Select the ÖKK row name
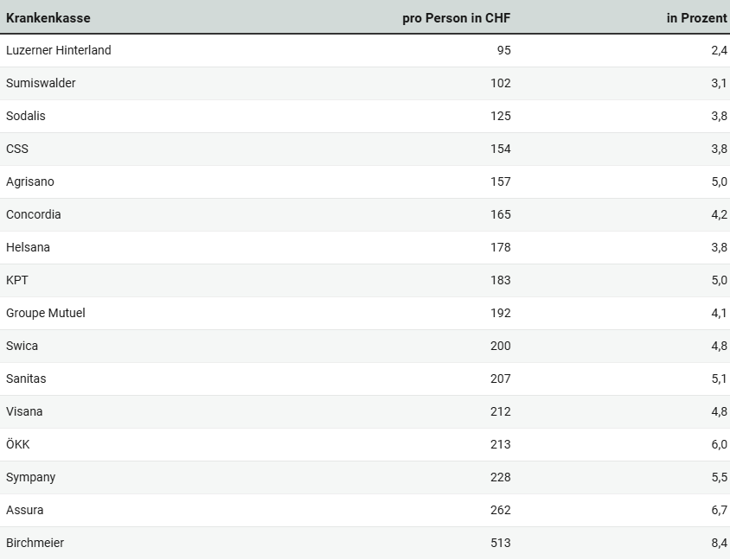Screen dimensions: 730x560 click(x=18, y=444)
